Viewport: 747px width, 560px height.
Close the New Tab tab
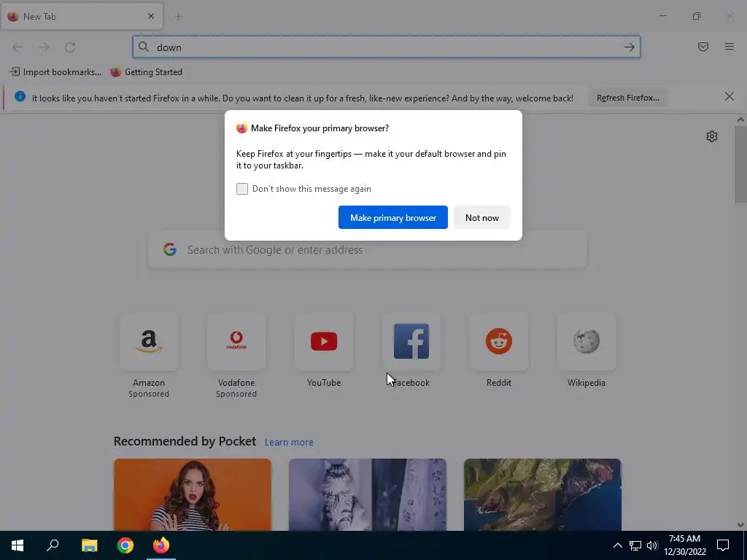[151, 16]
